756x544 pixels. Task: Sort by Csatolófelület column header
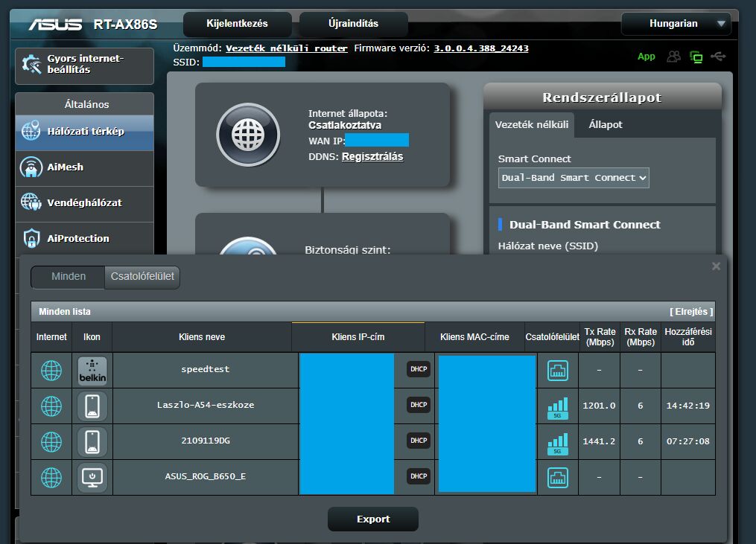(552, 337)
